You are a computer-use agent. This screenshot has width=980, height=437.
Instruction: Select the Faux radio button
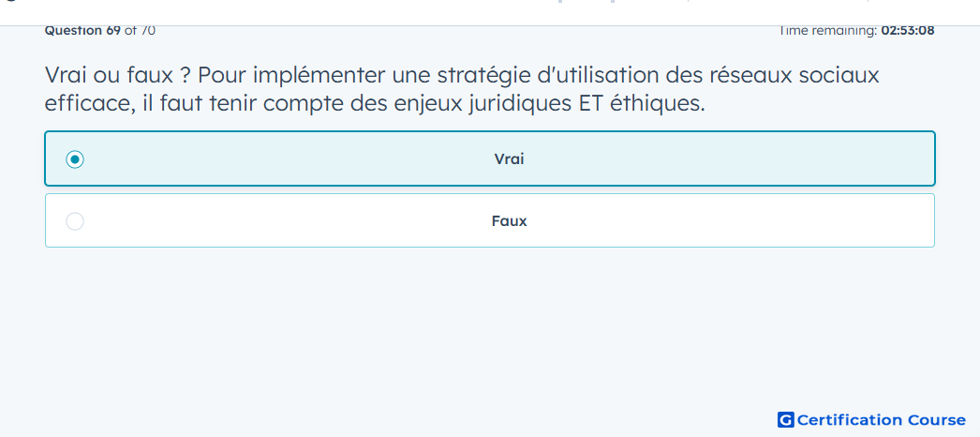75,221
